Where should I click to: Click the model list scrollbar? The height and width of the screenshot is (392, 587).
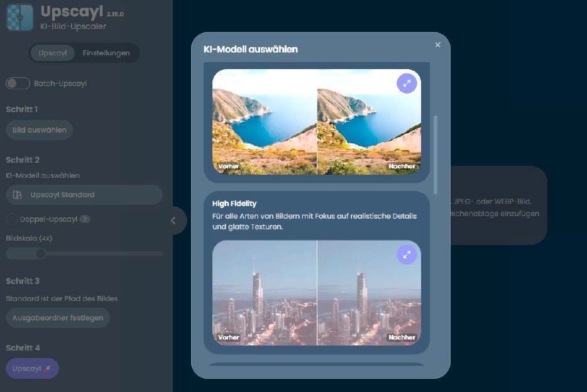tap(436, 154)
